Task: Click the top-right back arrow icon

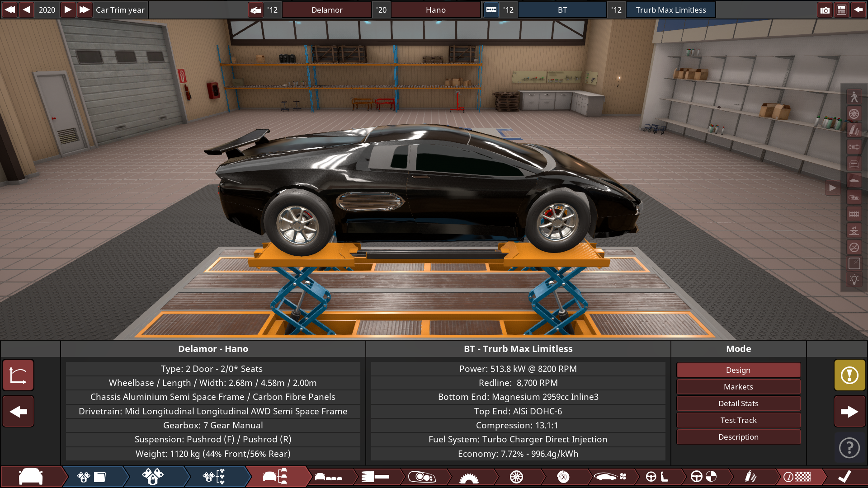Action: click(x=858, y=9)
